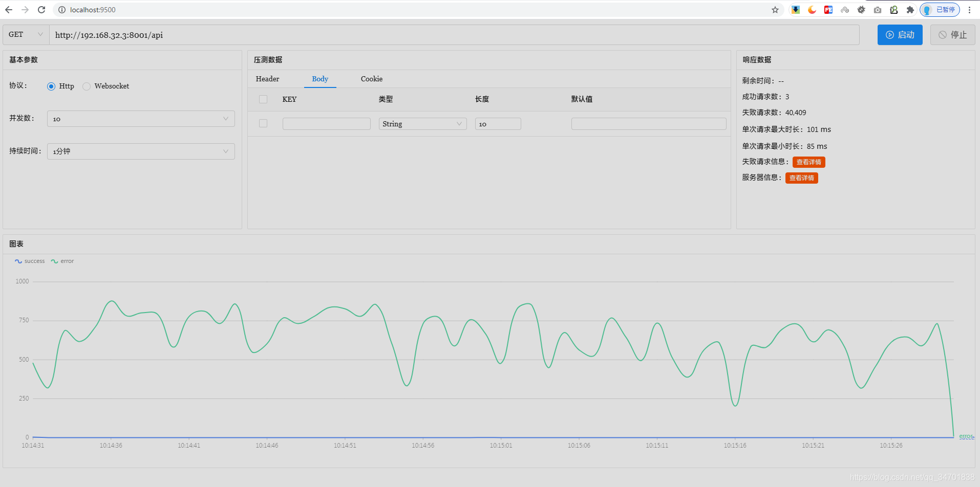
Task: Bookmark this page with the star icon
Action: point(775,10)
